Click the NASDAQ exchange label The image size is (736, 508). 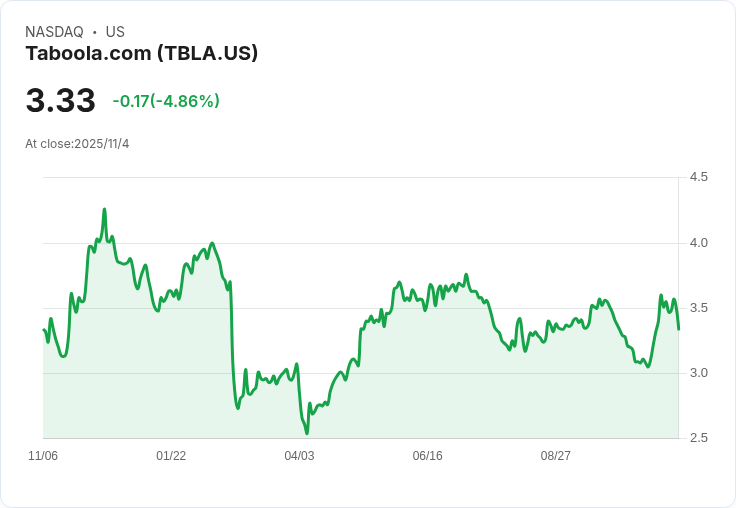(x=54, y=32)
